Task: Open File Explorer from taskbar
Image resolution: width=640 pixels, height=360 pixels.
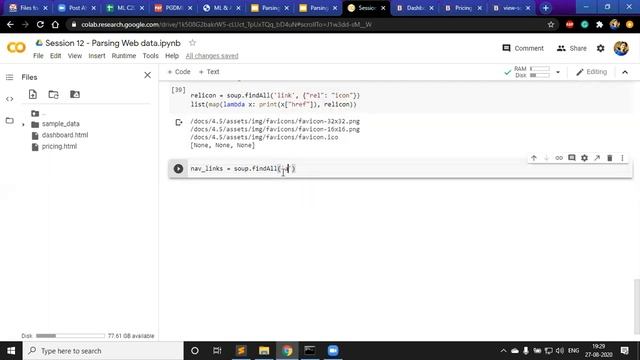Action: 264,351
